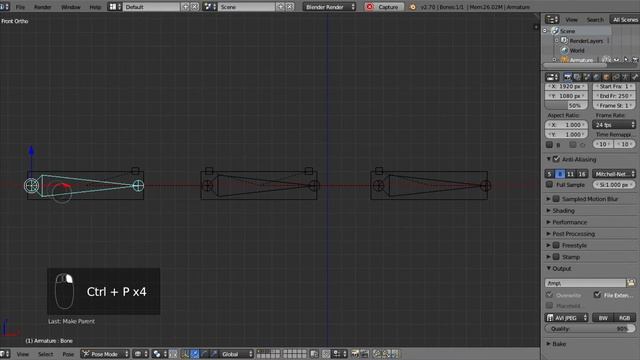
Task: Enable or disable Anti-Aliasing checkbox
Action: point(556,159)
